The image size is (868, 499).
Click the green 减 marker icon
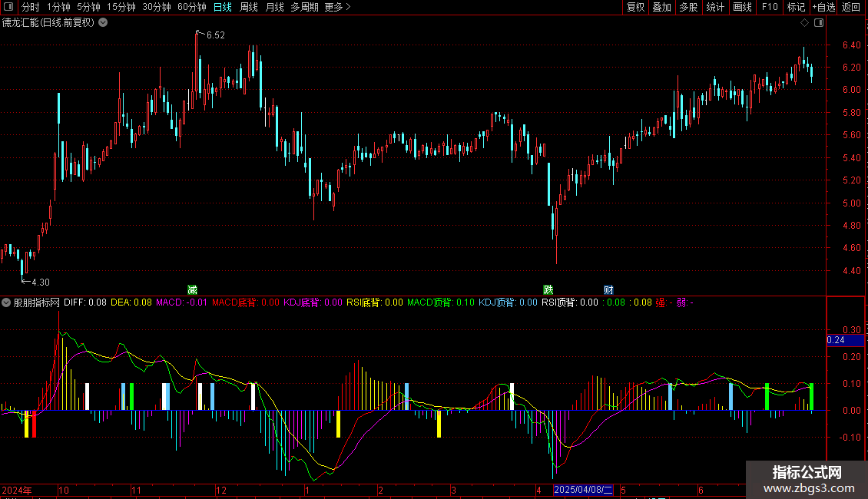pyautogui.click(x=192, y=290)
